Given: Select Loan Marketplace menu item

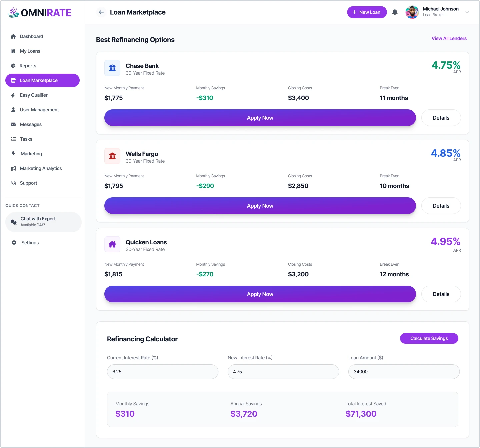Looking at the screenshot, I should point(42,80).
